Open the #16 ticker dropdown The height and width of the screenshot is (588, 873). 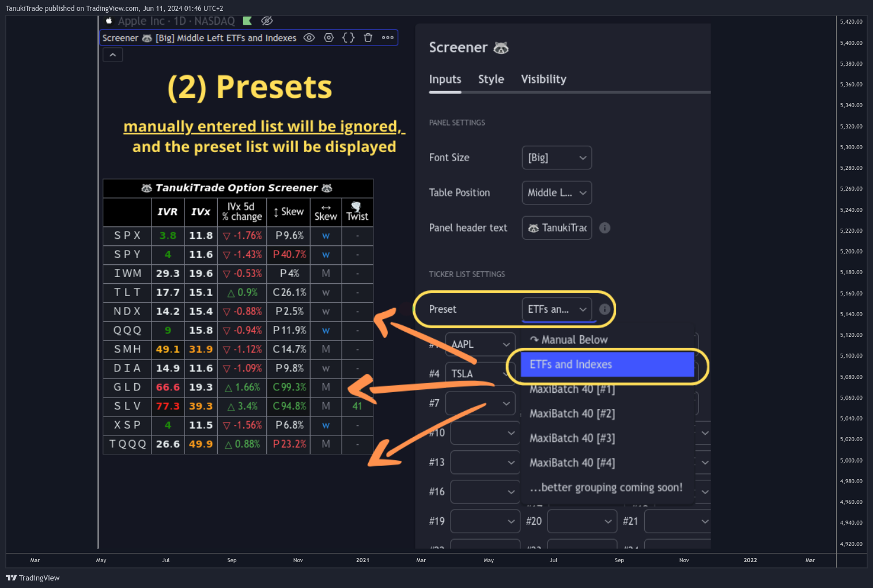point(485,492)
